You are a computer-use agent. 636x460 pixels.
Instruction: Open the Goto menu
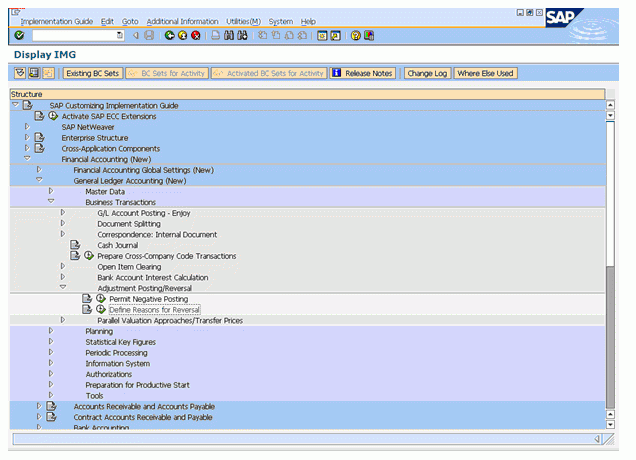click(x=130, y=21)
